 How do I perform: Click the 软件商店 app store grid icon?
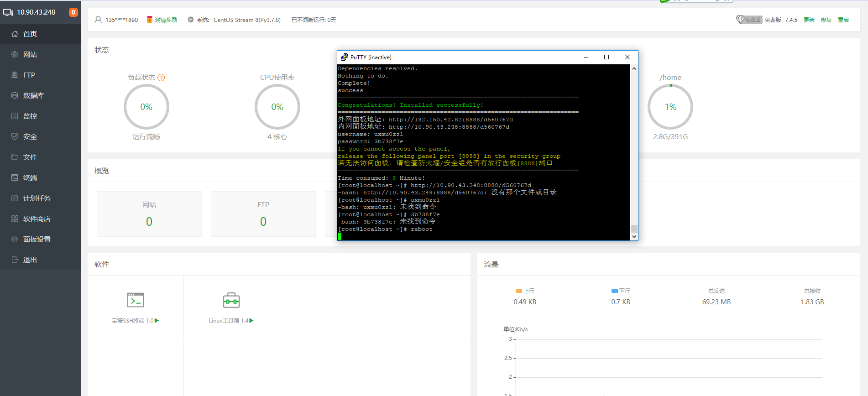tap(15, 219)
